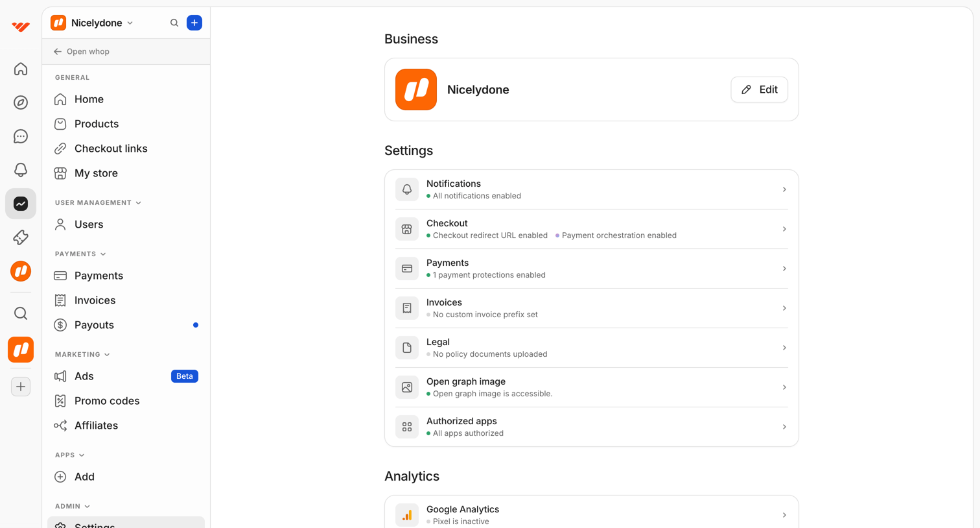This screenshot has width=980, height=528.
Task: Click the Google Analytics bar chart icon
Action: 407,515
